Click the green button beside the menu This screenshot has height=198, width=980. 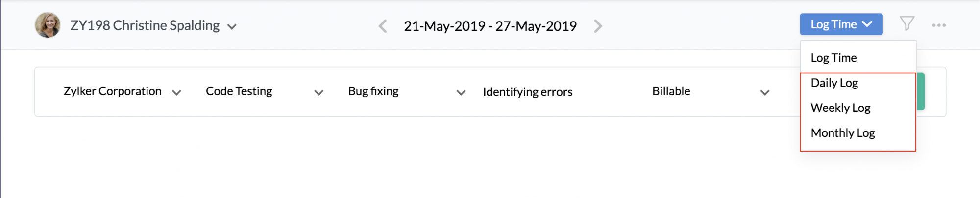[920, 91]
